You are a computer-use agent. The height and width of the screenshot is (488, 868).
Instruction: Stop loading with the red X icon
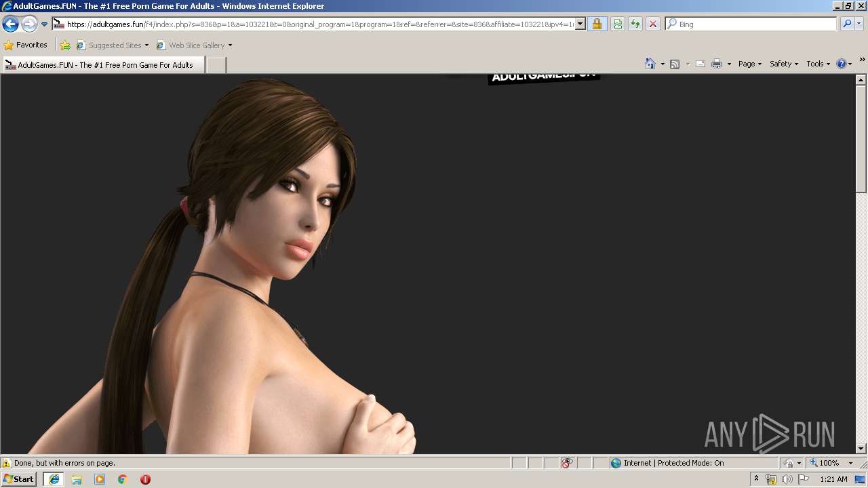(653, 24)
